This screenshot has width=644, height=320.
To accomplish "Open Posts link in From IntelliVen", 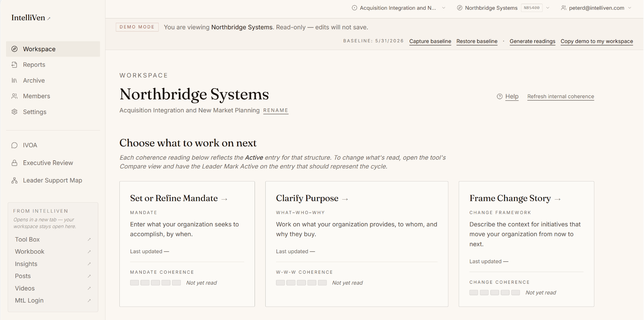I will (53, 276).
